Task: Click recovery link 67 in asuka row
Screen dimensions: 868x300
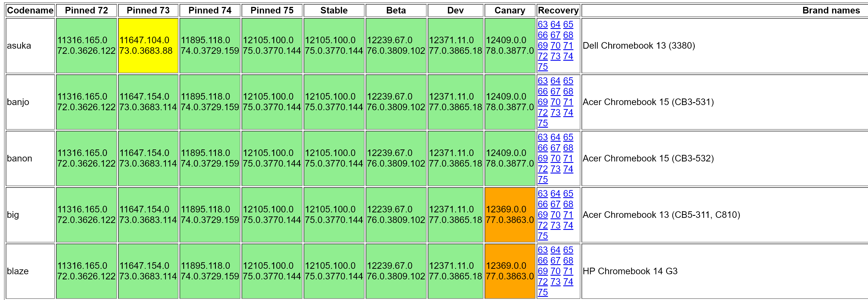Action: [x=555, y=35]
